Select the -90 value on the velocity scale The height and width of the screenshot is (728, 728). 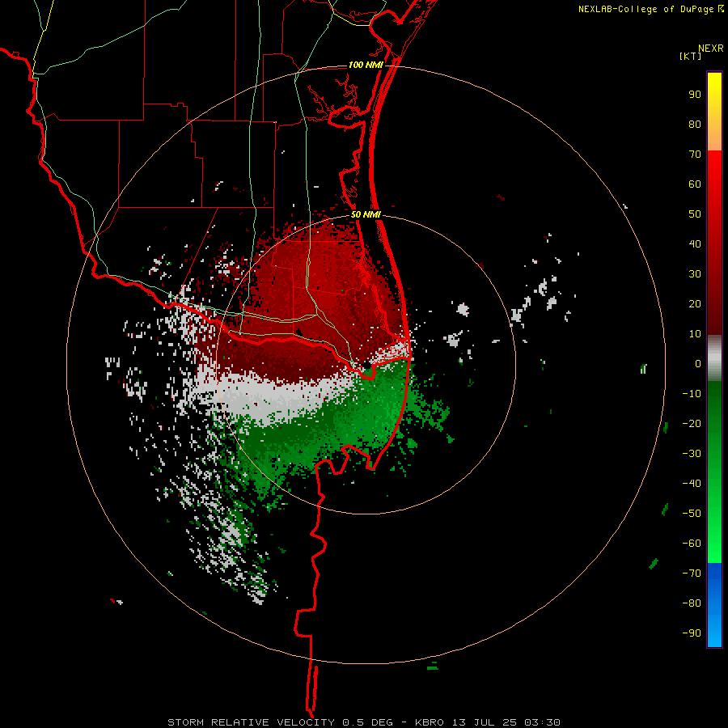click(x=692, y=633)
